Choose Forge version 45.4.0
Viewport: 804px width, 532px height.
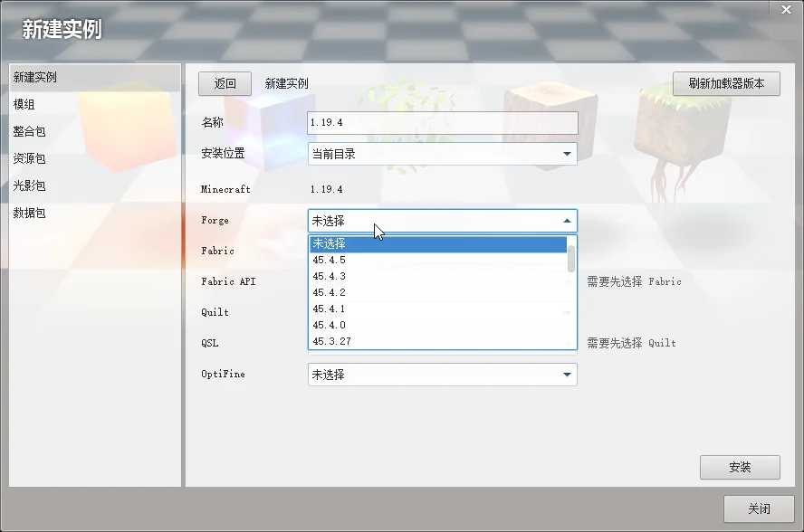pyautogui.click(x=438, y=326)
